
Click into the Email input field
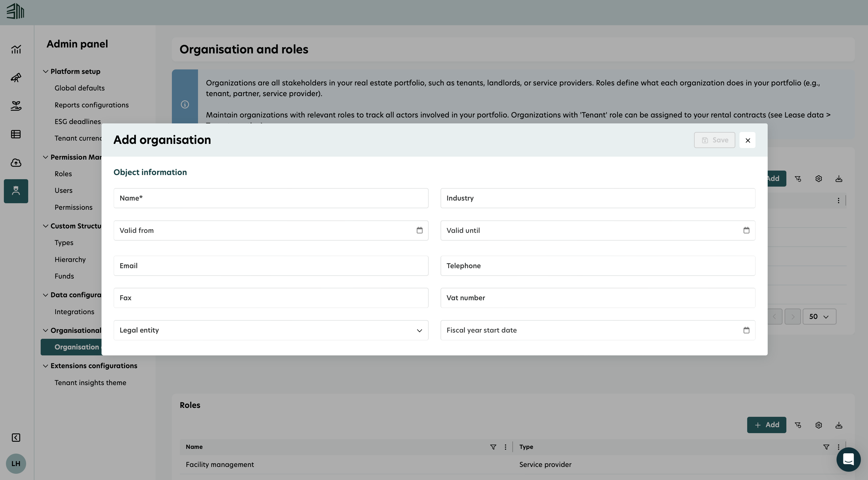[x=270, y=266]
